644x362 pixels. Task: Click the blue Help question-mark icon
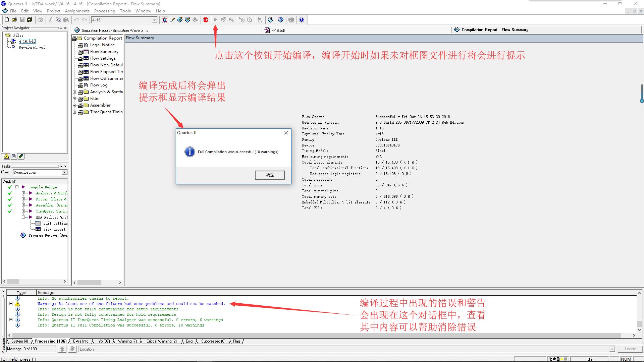coord(302,20)
